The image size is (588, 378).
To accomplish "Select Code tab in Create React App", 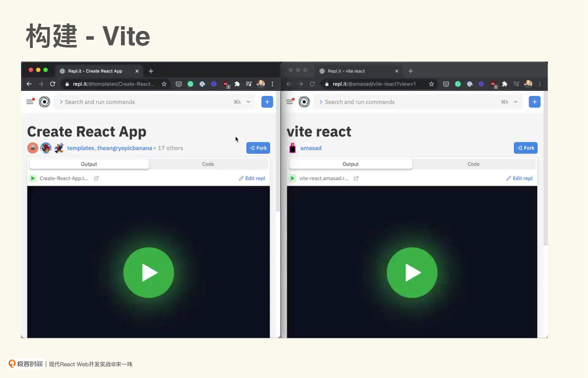I will (208, 164).
